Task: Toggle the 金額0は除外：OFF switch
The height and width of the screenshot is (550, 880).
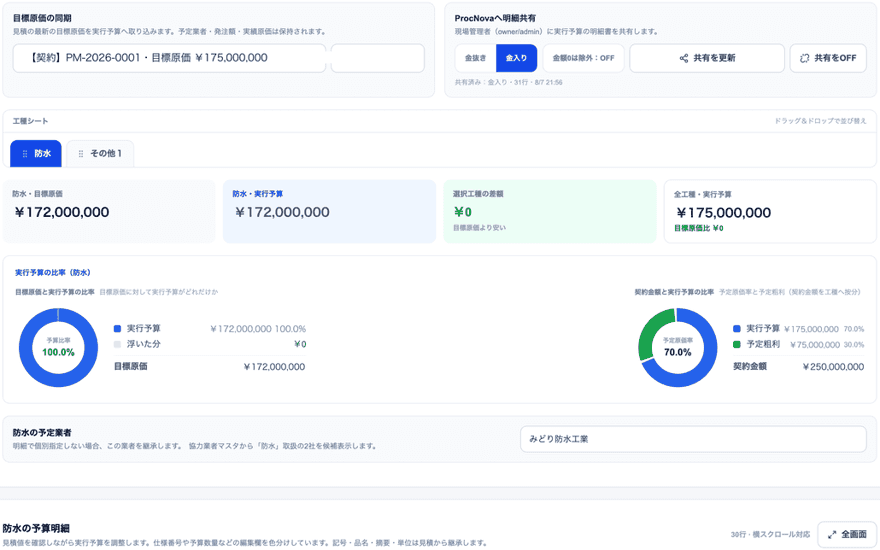Action: pyautogui.click(x=583, y=58)
